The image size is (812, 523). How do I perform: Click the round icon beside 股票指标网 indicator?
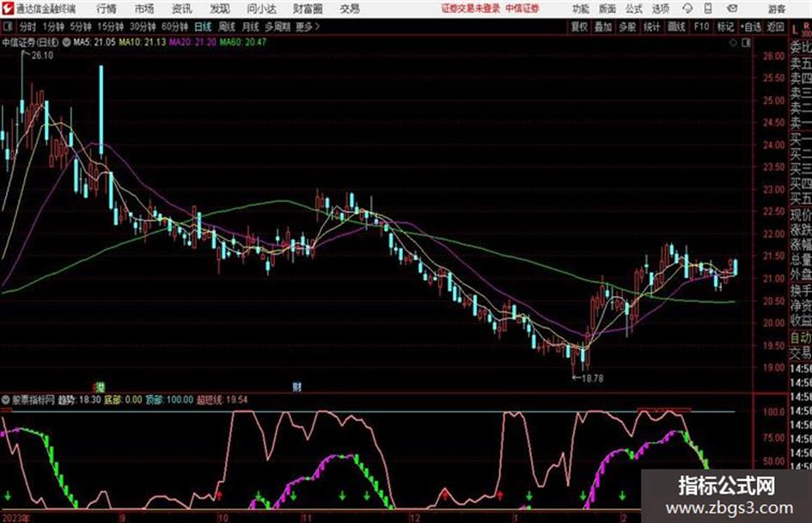pyautogui.click(x=6, y=400)
